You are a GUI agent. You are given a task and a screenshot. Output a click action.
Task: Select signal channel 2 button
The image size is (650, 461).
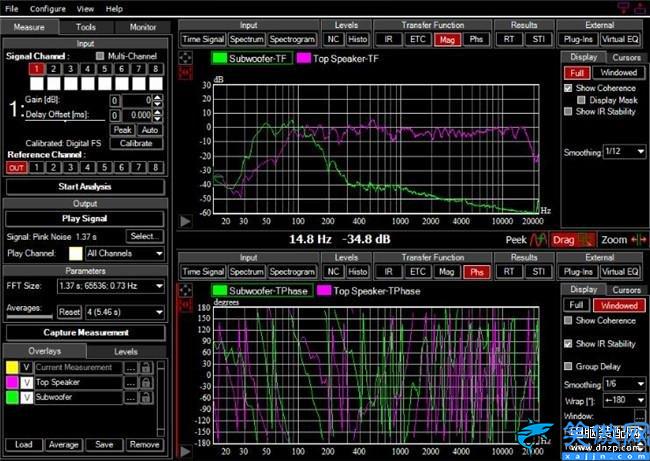coord(53,69)
